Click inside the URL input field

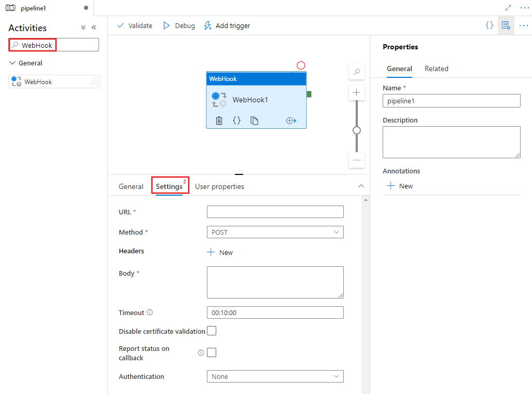pos(275,211)
